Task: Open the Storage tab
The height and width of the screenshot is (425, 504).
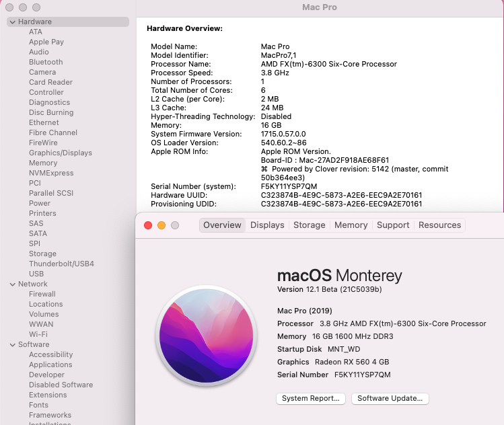Action: coord(309,225)
